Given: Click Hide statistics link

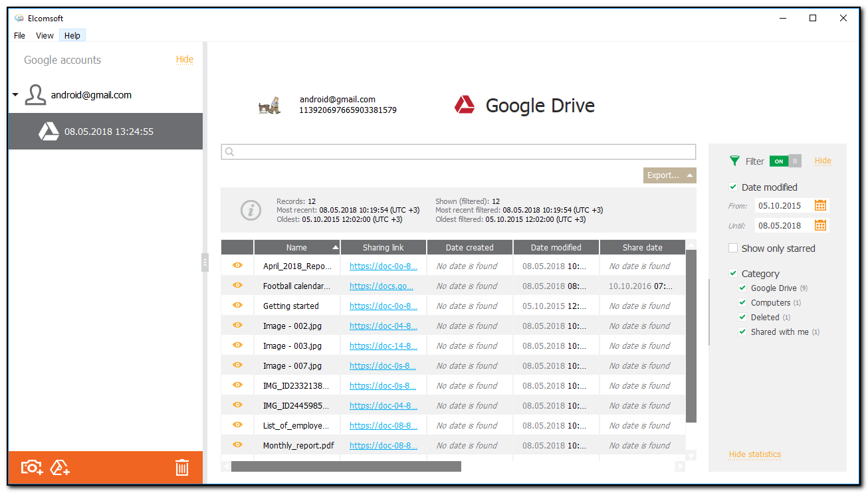Looking at the screenshot, I should (754, 454).
